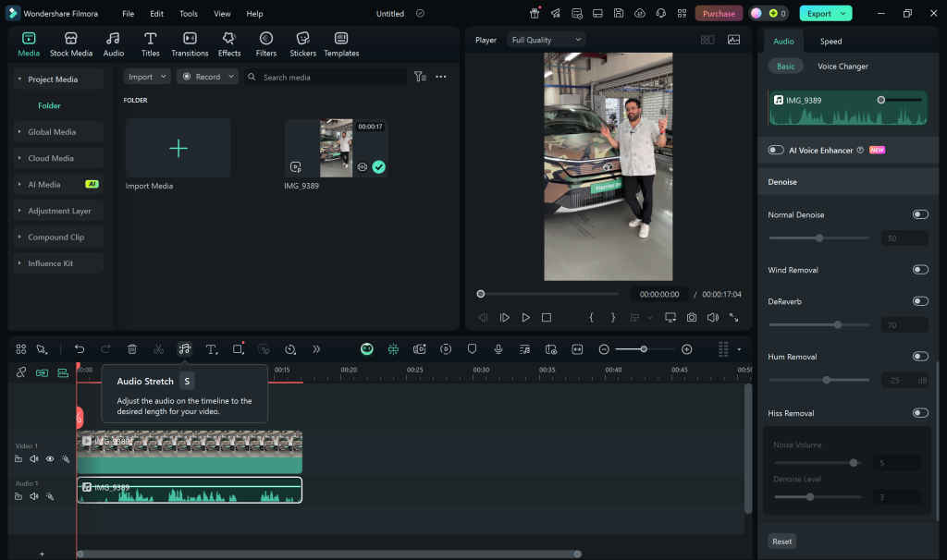Click the Undo icon
The image size is (947, 560).
pyautogui.click(x=80, y=348)
